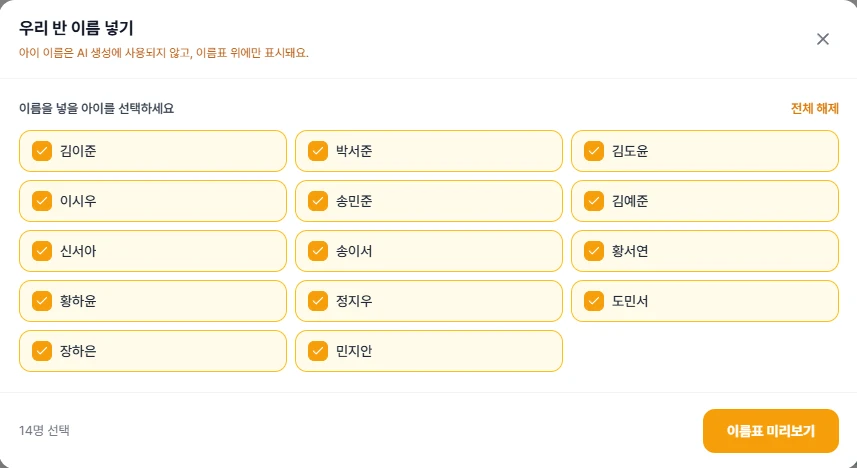Screen dimensions: 857x468
Task: Uncheck the 김이준 checkbox
Action: (42, 151)
